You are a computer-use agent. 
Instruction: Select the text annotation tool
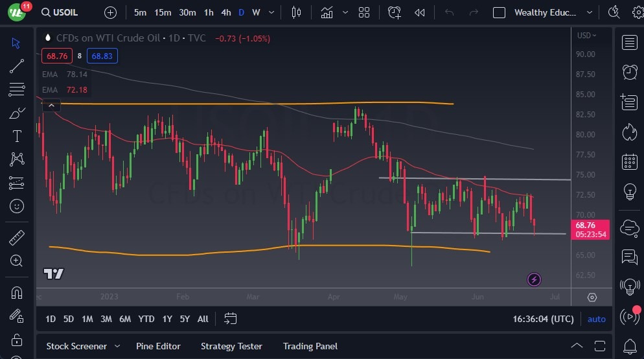coord(17,136)
